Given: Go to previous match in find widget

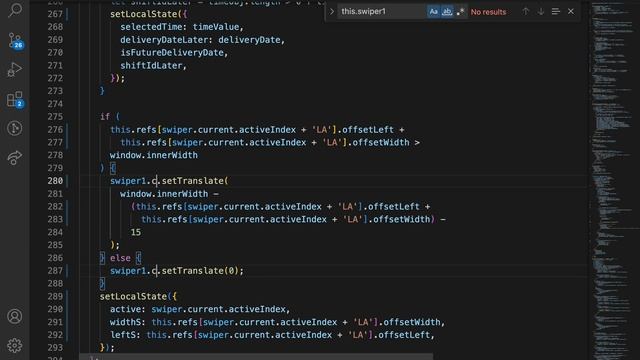Looking at the screenshot, I should pos(526,11).
